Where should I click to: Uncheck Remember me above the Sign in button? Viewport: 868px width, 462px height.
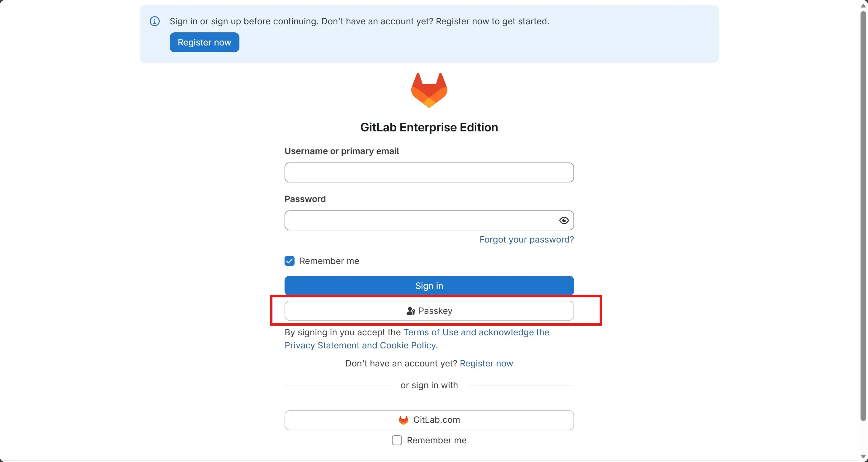(x=290, y=261)
